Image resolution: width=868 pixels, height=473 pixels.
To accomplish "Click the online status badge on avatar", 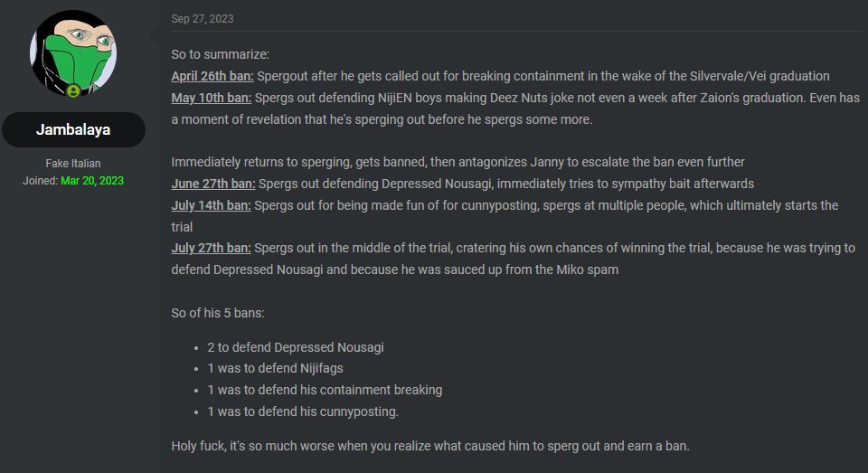I will 73,90.
